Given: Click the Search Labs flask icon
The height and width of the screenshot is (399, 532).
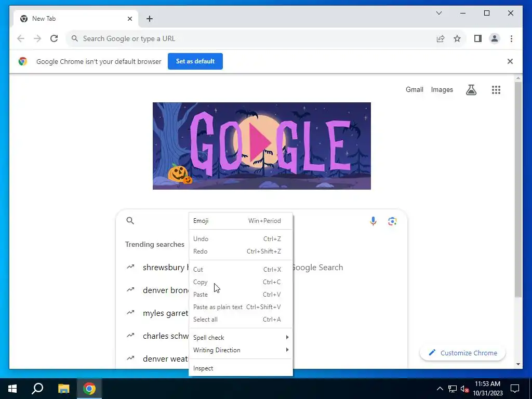Looking at the screenshot, I should coord(471,90).
